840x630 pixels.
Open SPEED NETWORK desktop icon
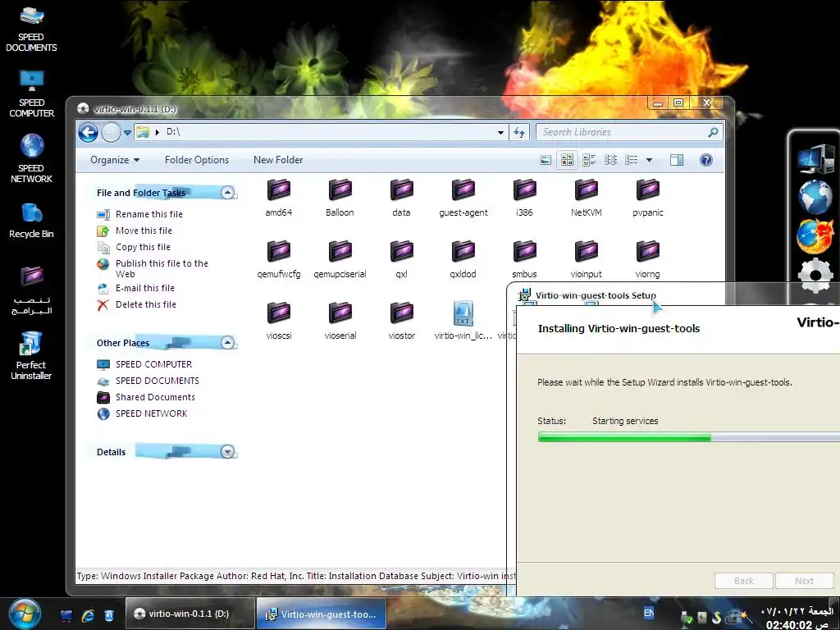31,159
